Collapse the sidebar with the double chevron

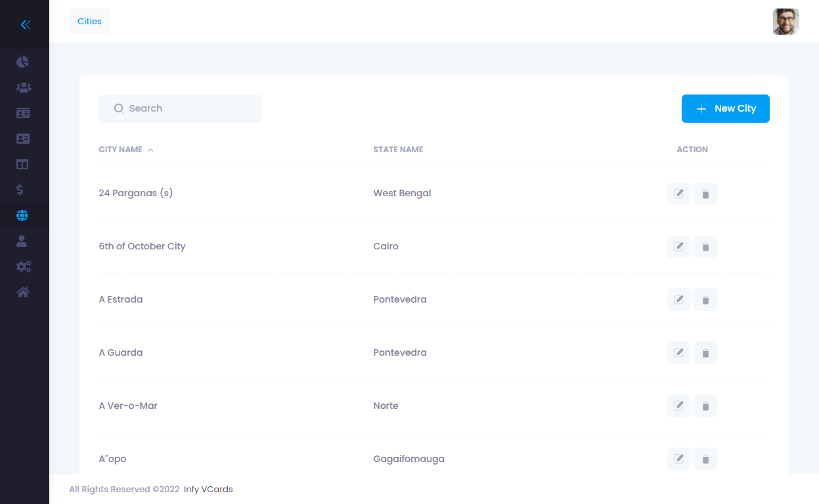click(x=25, y=24)
